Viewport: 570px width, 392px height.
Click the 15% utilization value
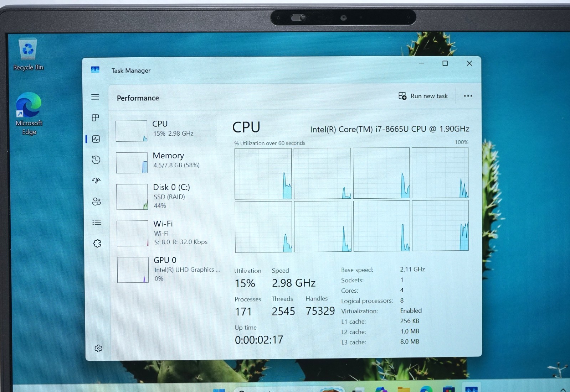click(245, 283)
